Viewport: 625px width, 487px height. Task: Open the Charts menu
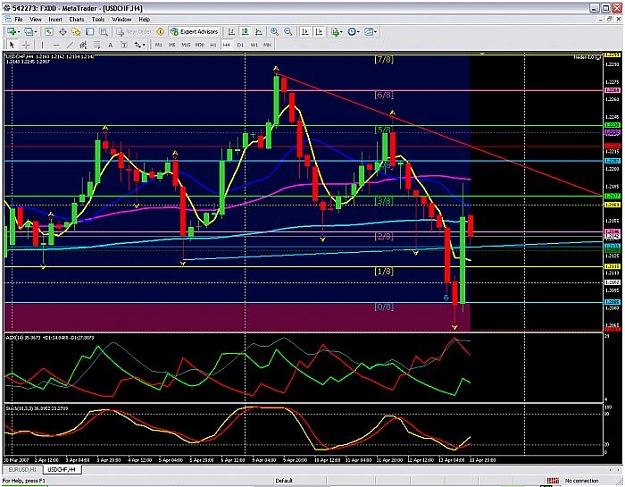77,19
